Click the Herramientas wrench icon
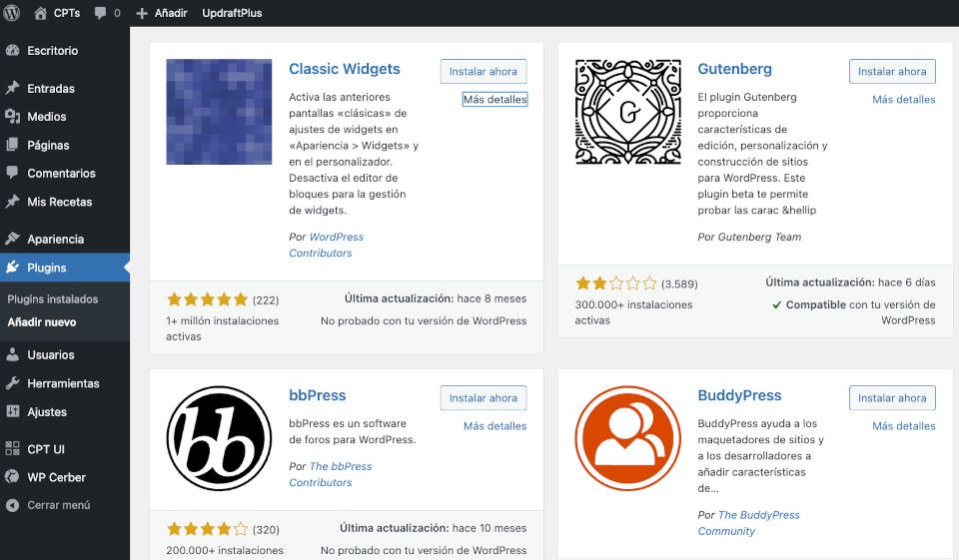Viewport: 959px width, 560px height. click(x=12, y=383)
